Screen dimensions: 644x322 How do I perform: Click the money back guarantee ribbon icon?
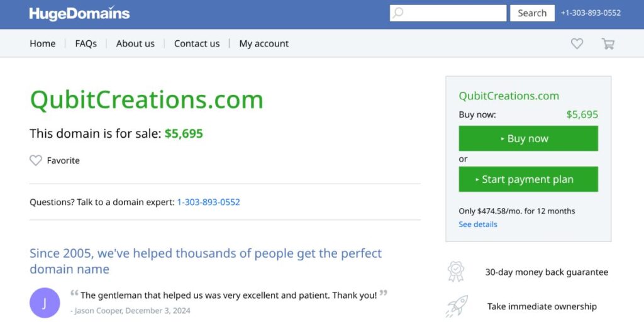coord(456,272)
